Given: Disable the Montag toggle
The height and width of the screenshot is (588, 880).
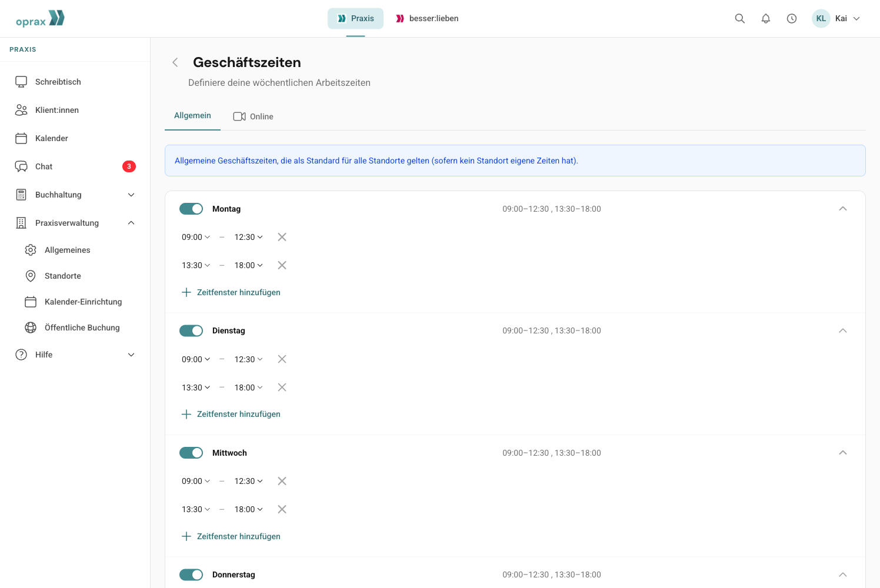Looking at the screenshot, I should coord(191,209).
